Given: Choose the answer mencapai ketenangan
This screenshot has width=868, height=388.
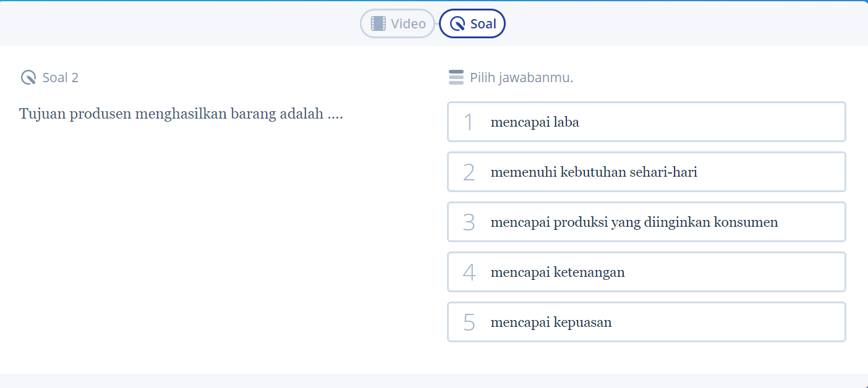Looking at the screenshot, I should click(646, 272).
